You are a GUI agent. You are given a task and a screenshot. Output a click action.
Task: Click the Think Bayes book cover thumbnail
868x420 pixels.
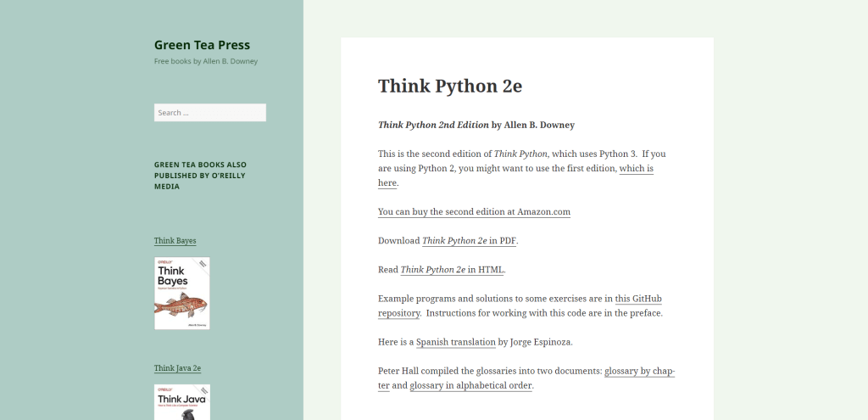click(x=181, y=293)
